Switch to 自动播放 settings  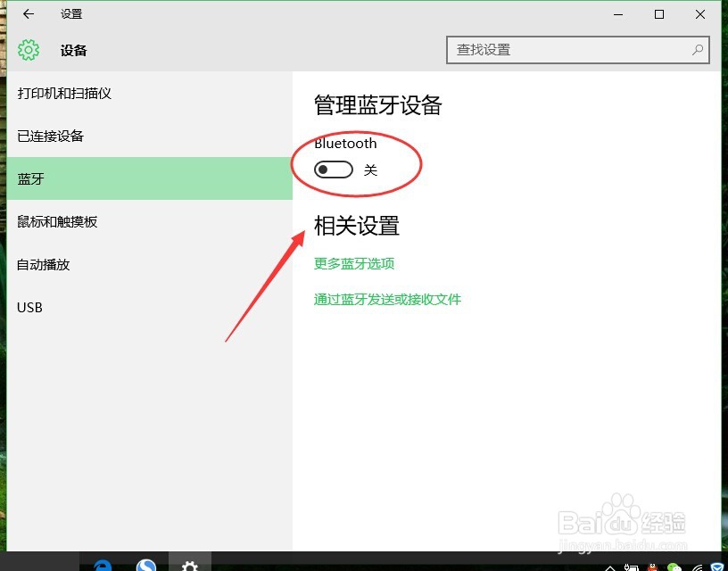point(150,265)
